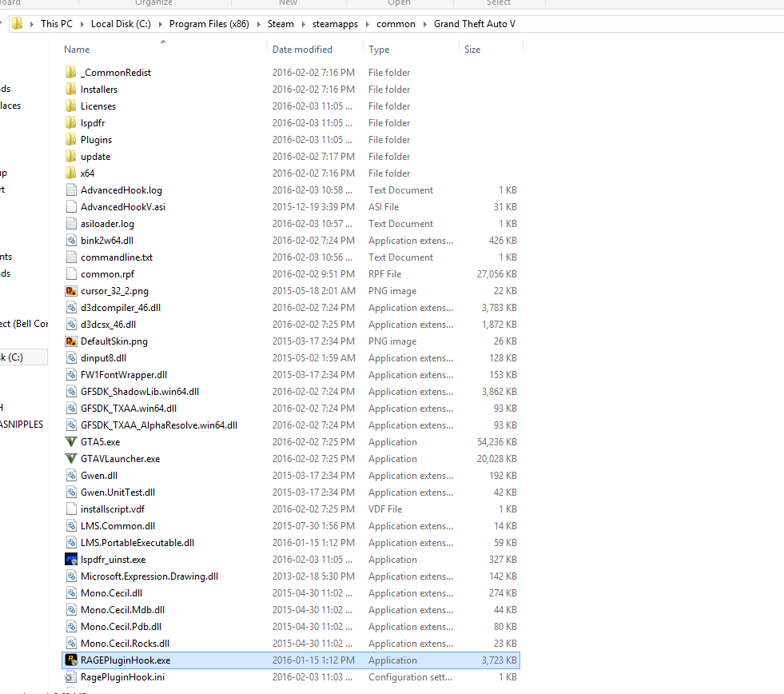The height and width of the screenshot is (694, 784).
Task: Expand the chevron after steamapps breadcrumb
Action: click(367, 24)
